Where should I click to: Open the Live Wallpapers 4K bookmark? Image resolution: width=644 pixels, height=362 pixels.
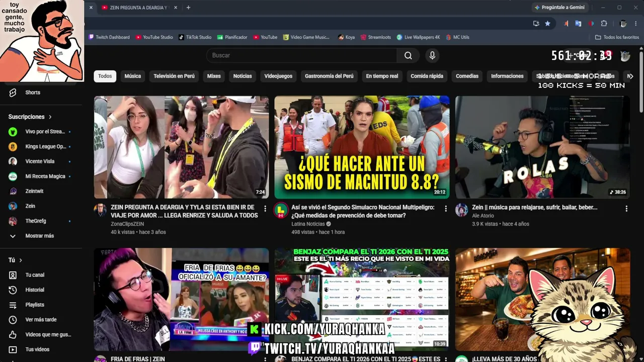[418, 37]
